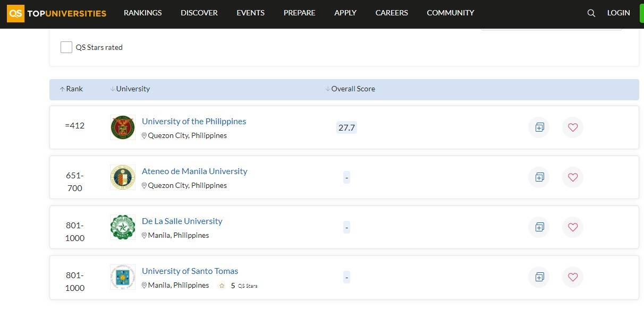This screenshot has width=644, height=327.
Task: Favorite University of the Philippines with heart
Action: click(572, 127)
